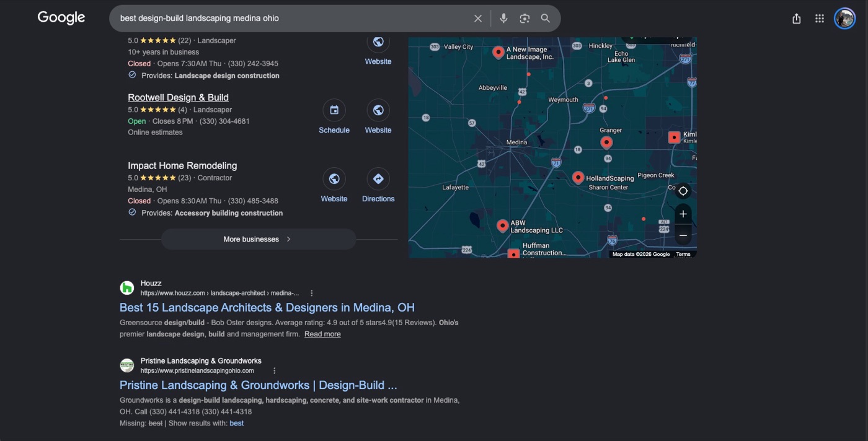Open Website globe icon for Rootwell Design & Build

[378, 110]
